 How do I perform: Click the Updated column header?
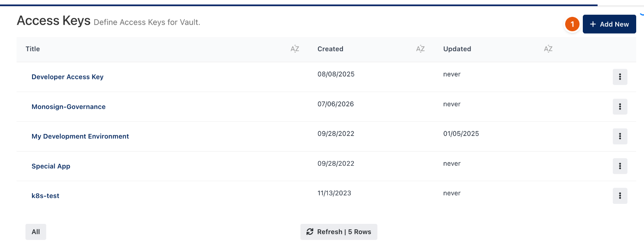coord(457,49)
